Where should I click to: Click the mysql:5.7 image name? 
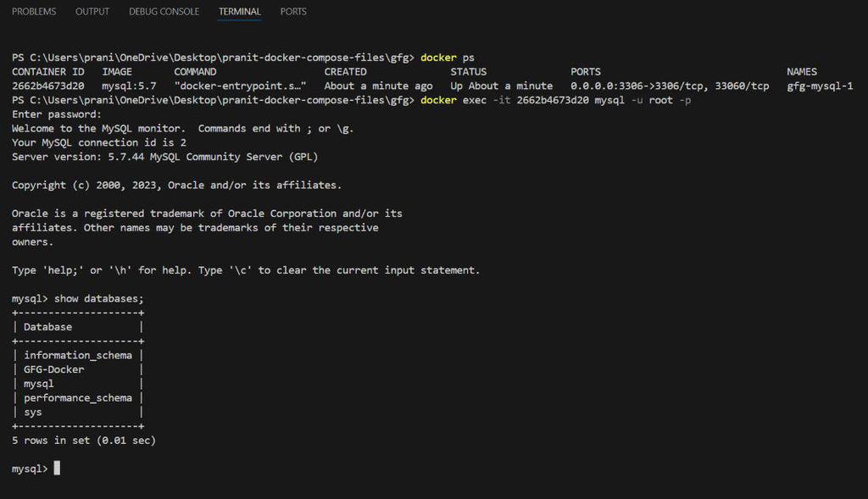coord(129,86)
